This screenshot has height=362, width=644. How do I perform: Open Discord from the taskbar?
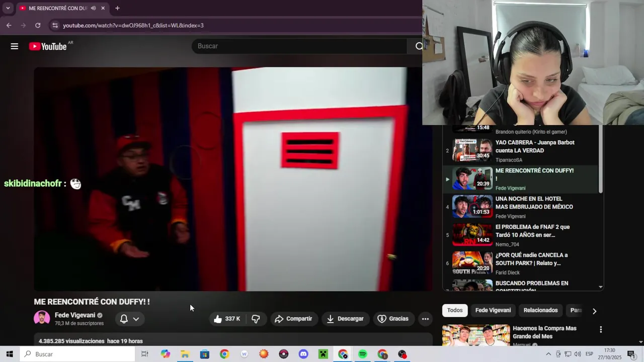click(x=303, y=354)
